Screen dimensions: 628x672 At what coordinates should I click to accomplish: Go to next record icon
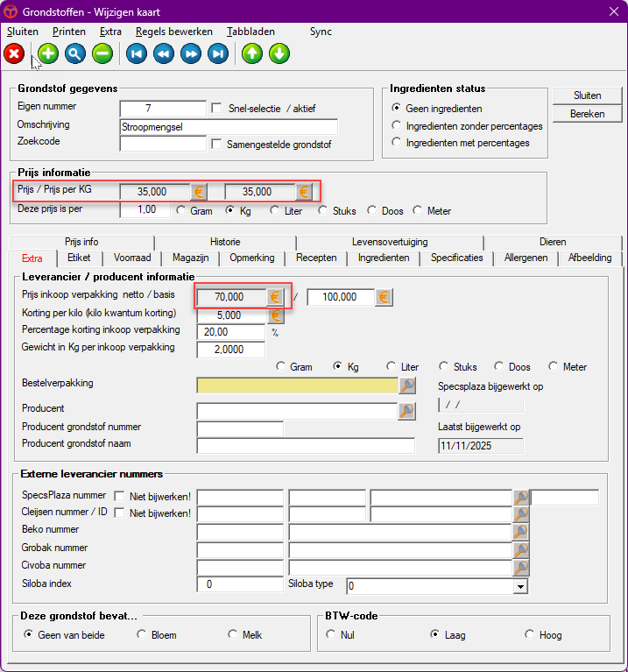191,54
